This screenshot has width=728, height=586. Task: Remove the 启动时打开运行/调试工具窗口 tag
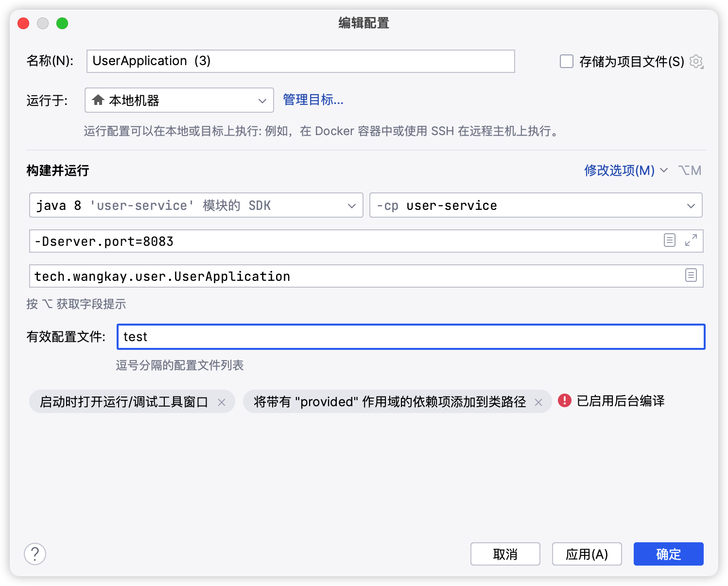(222, 402)
